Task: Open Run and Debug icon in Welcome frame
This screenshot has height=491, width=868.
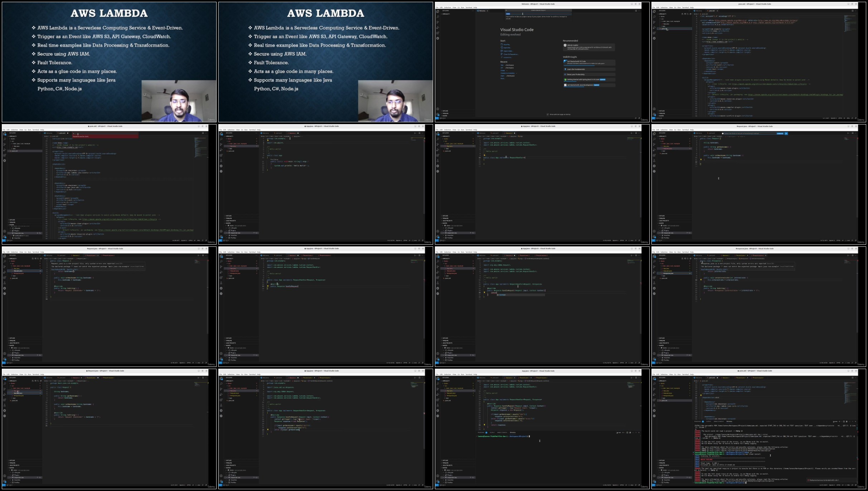Action: pyautogui.click(x=437, y=28)
